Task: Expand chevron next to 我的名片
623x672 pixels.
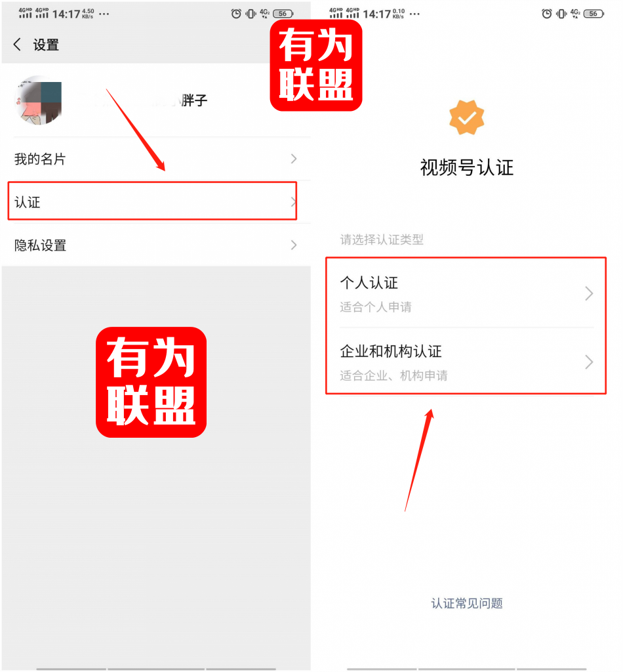Action: [294, 159]
